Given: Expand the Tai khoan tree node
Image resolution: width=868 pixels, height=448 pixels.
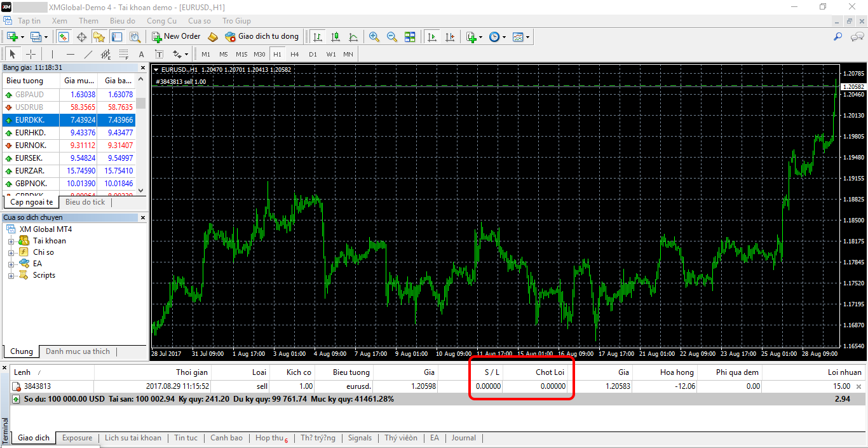Looking at the screenshot, I should click(11, 241).
